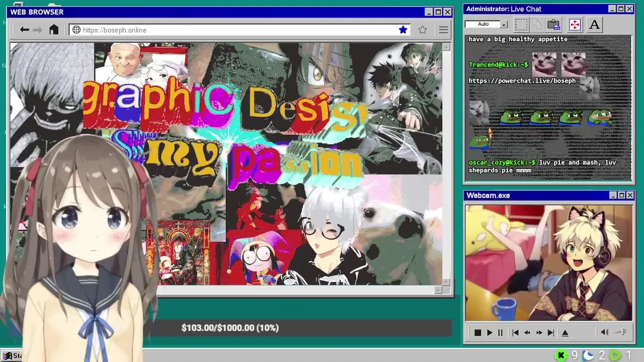
Task: Click the boseph.online address bar
Action: (x=239, y=30)
